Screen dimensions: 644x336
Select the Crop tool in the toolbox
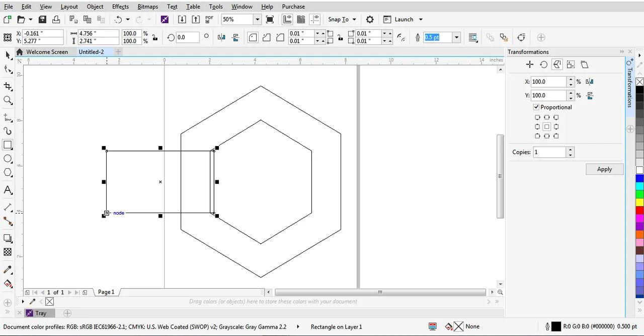point(8,87)
